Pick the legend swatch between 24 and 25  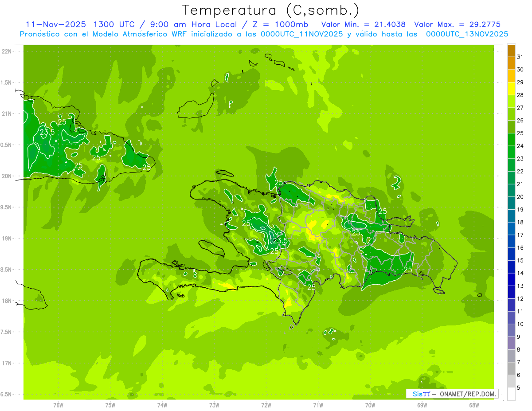[511, 140]
